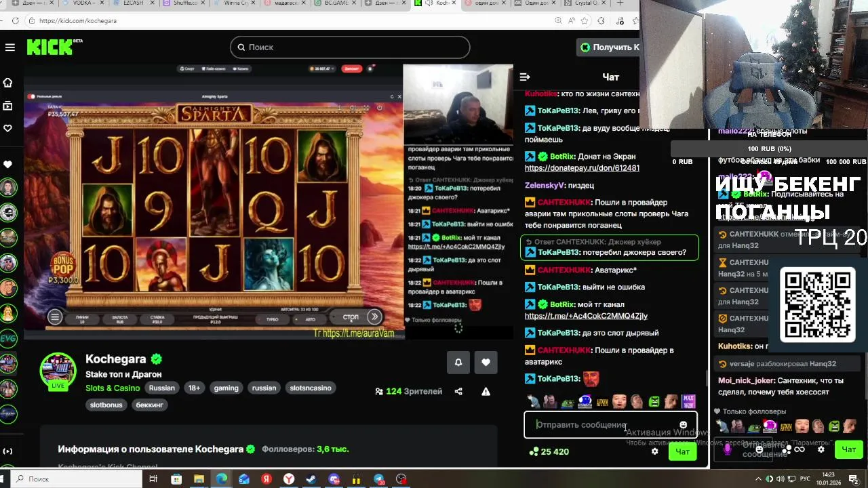This screenshot has width=868, height=488.
Task: Collapse the chat panel with the arrow icon
Action: coord(524,77)
